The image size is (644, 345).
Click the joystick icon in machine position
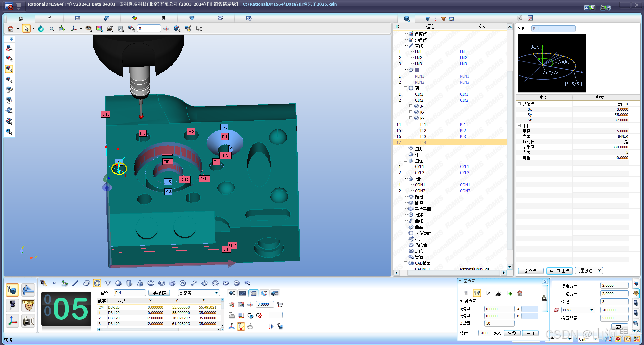click(x=498, y=293)
